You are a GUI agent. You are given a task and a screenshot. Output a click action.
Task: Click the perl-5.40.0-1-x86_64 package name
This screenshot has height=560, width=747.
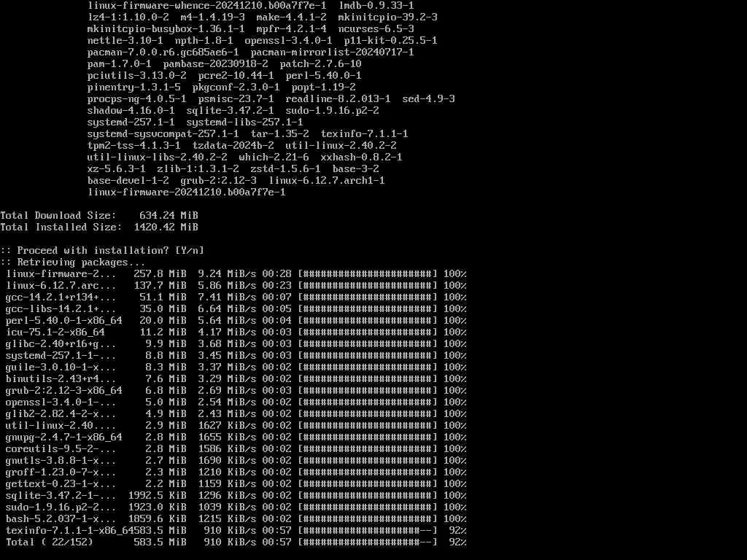click(x=64, y=321)
